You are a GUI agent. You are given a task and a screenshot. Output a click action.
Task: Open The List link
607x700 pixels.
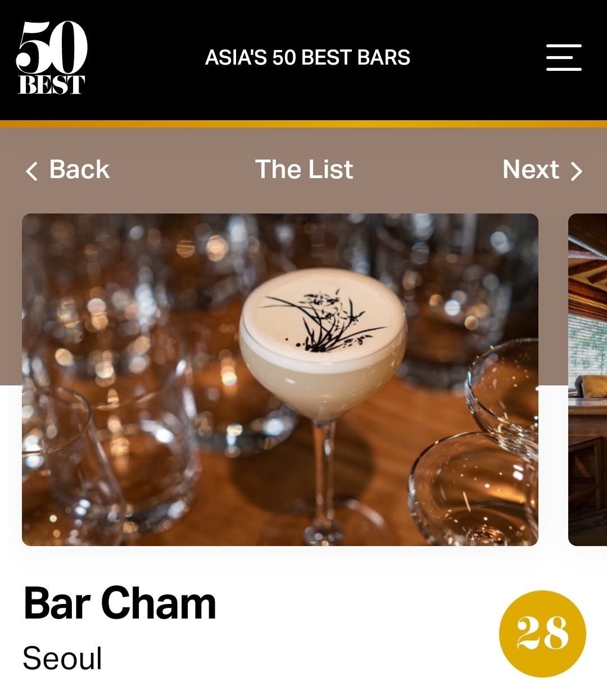click(x=304, y=170)
